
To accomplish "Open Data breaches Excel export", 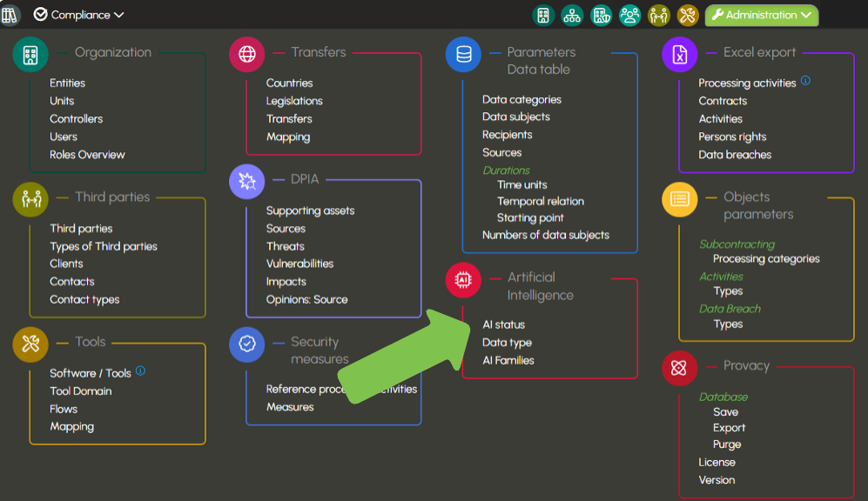I will 735,155.
